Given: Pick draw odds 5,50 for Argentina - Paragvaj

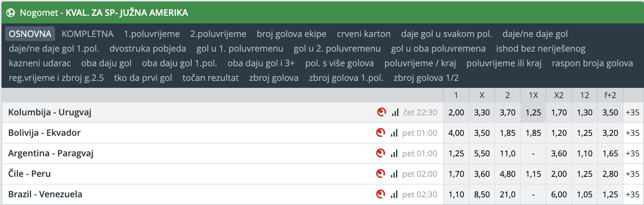Looking at the screenshot, I should [482, 153].
